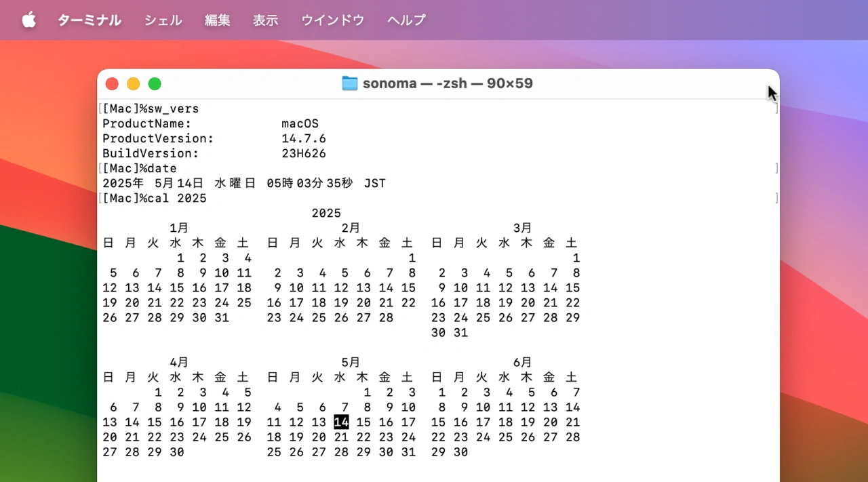Minimize the Terminal window with yellow button
The width and height of the screenshot is (868, 482).
point(134,84)
